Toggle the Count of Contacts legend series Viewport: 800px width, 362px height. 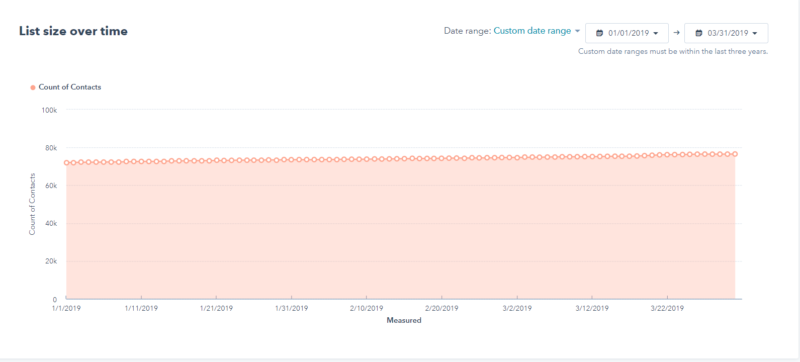pos(66,87)
